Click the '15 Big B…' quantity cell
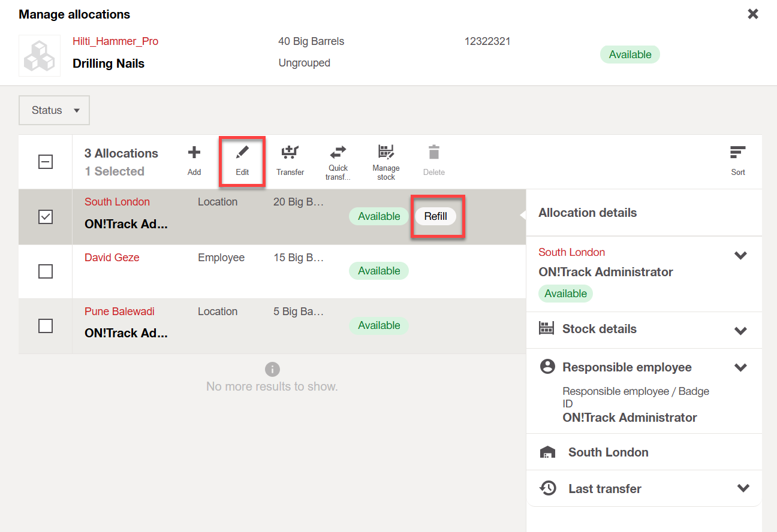The height and width of the screenshot is (532, 777). click(299, 258)
